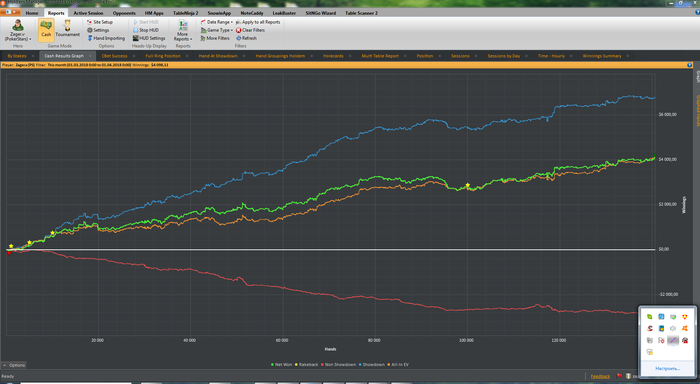The image size is (700, 384).
Task: Click the green Nvidia tray icon
Action: [x=650, y=317]
